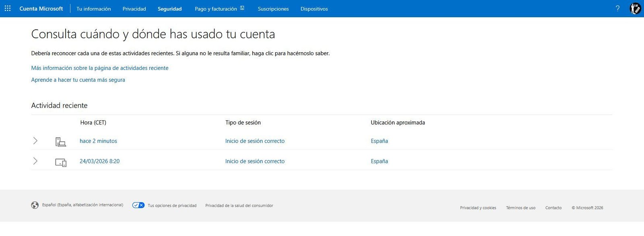Click Inicio de sesión correcto for 24/03/2026
Screen dimensions: 644x236
point(255,161)
